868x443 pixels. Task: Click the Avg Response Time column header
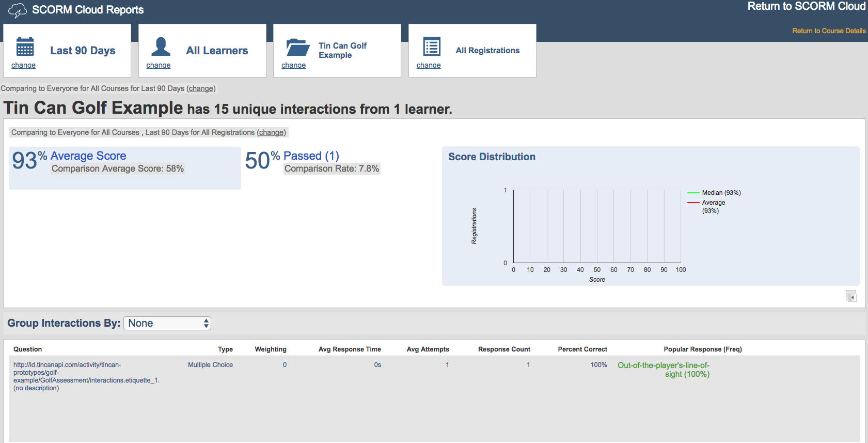pyautogui.click(x=350, y=349)
